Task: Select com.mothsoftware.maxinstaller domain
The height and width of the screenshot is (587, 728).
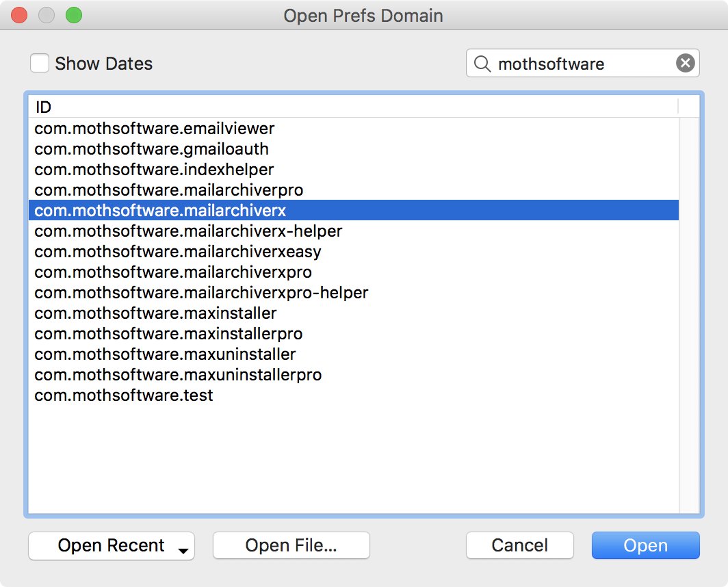Action: click(x=354, y=313)
